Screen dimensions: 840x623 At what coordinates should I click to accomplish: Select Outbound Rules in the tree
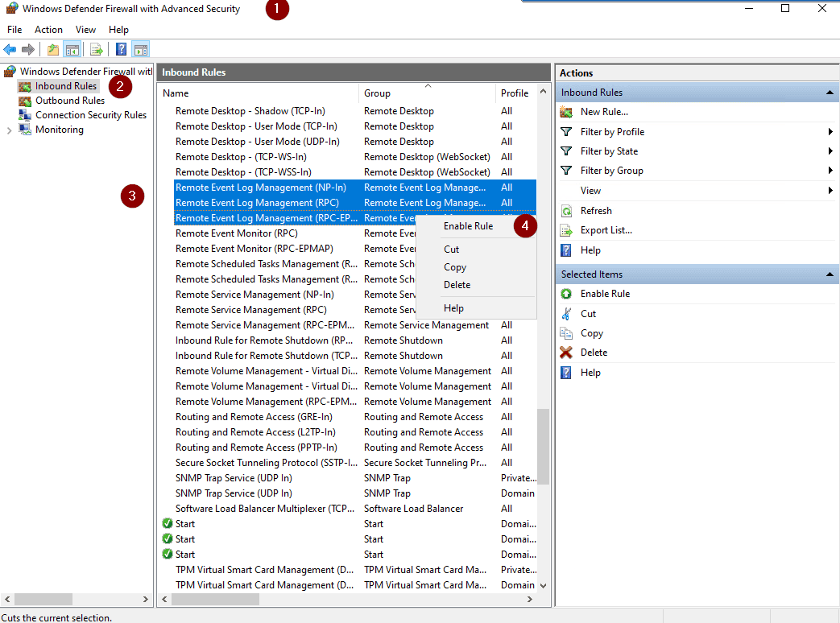(x=69, y=101)
